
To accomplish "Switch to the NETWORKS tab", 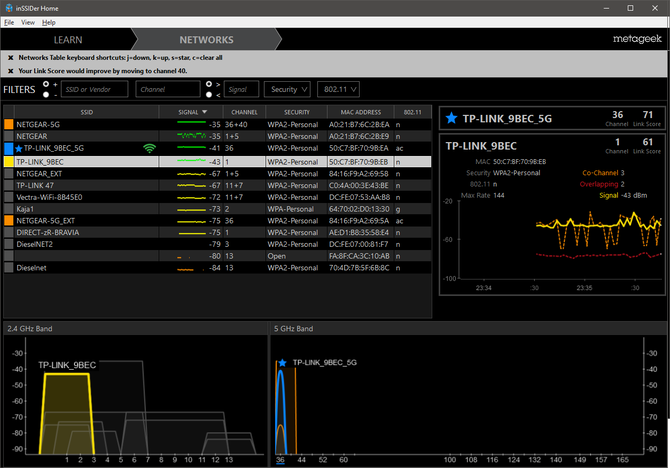I will [206, 40].
